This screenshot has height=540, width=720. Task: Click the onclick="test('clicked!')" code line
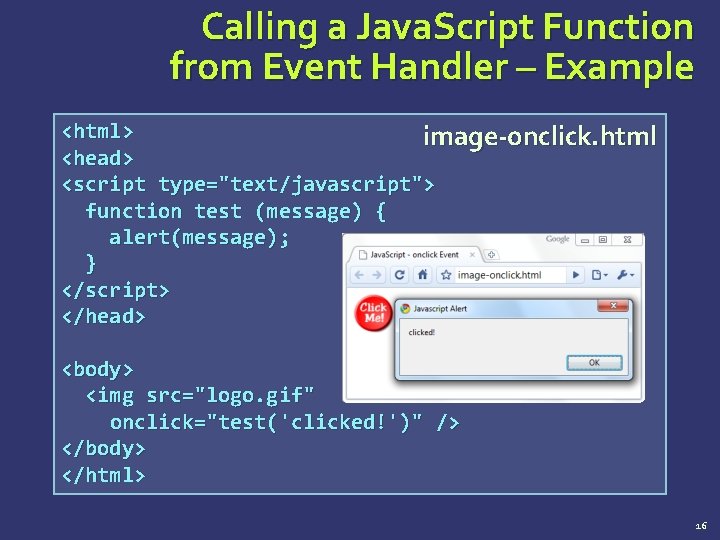tap(284, 422)
